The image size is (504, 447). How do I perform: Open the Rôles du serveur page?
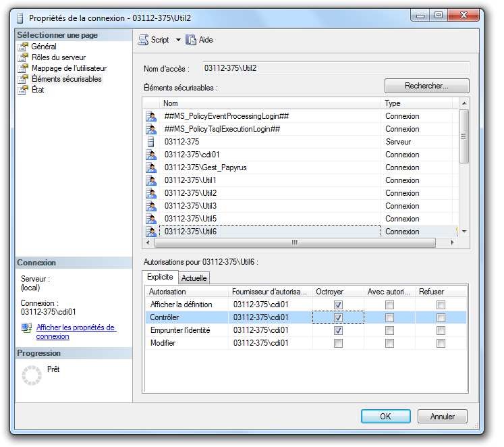(59, 57)
